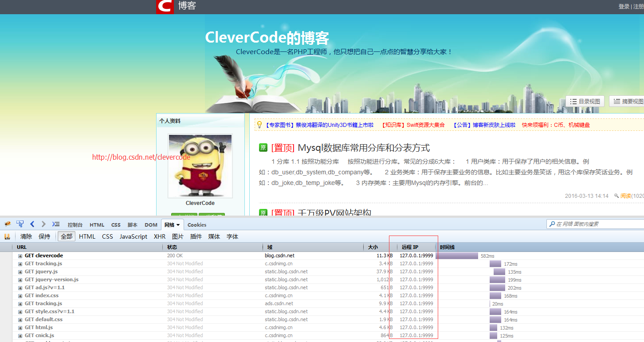The height and width of the screenshot is (342, 644).
Task: Expand the GET cnick.js request
Action: coord(20,336)
